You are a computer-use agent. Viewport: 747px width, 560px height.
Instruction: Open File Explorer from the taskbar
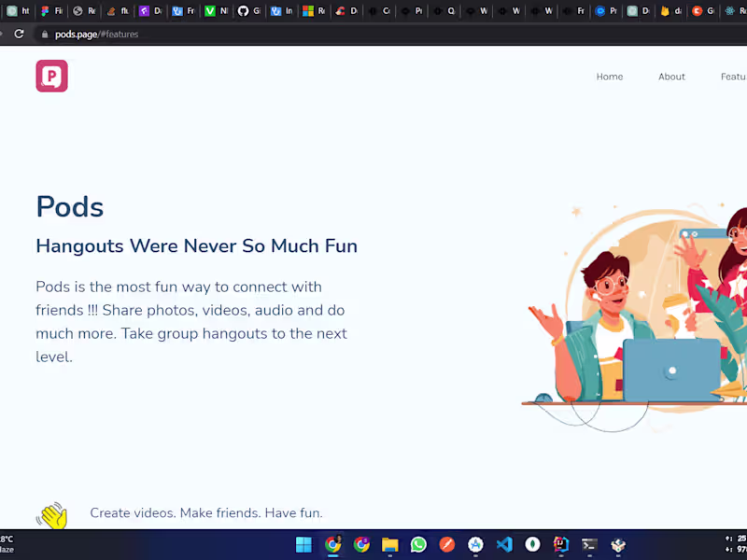click(x=389, y=544)
